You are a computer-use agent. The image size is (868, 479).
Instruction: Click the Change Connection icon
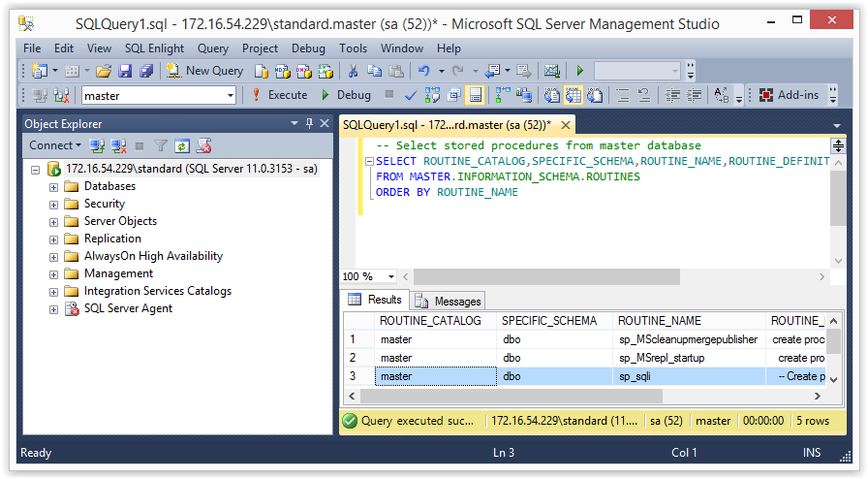tap(61, 95)
